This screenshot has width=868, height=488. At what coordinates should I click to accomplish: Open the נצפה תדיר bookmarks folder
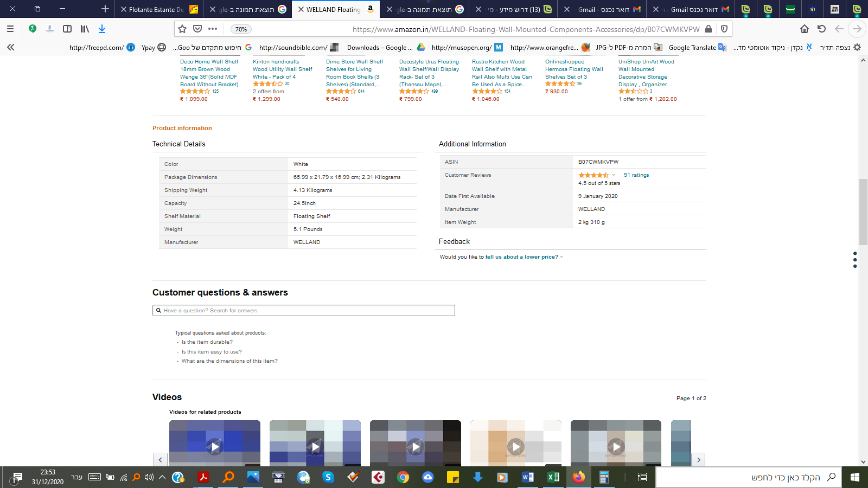[840, 48]
